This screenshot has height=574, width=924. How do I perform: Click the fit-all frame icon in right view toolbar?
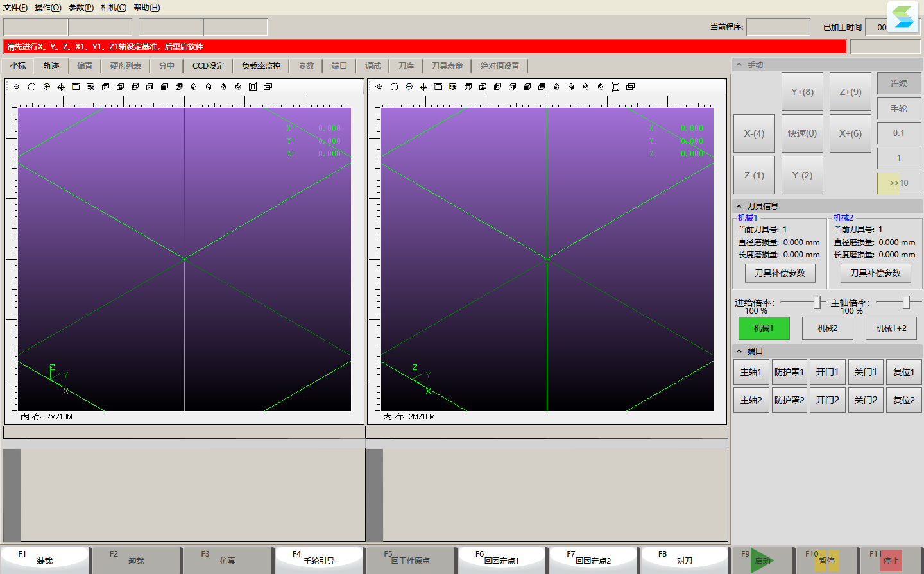click(x=615, y=87)
